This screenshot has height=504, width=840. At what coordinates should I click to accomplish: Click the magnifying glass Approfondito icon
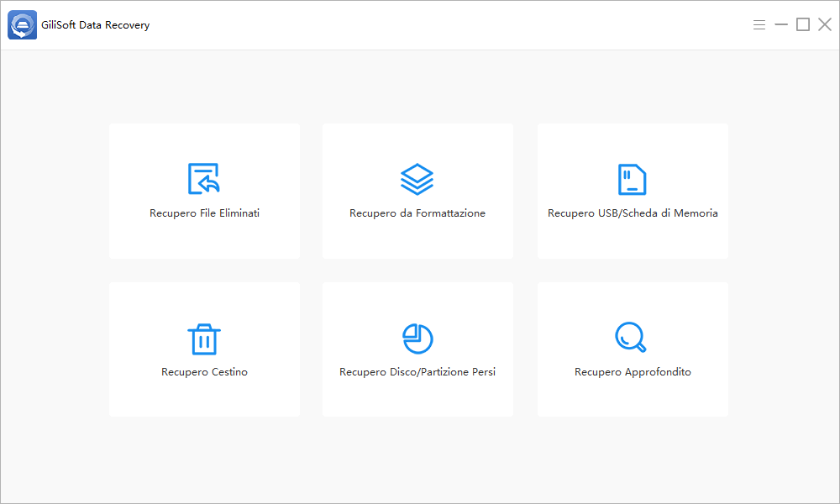point(631,337)
